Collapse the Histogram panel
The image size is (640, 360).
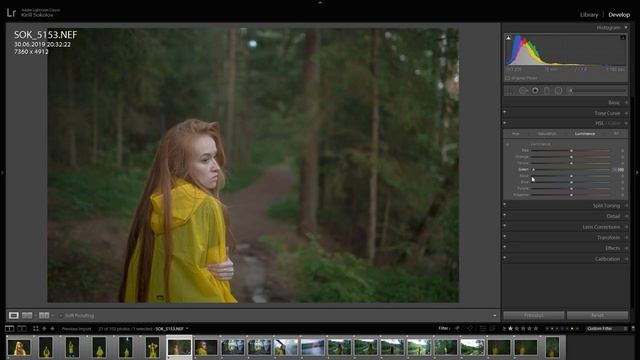(x=626, y=28)
